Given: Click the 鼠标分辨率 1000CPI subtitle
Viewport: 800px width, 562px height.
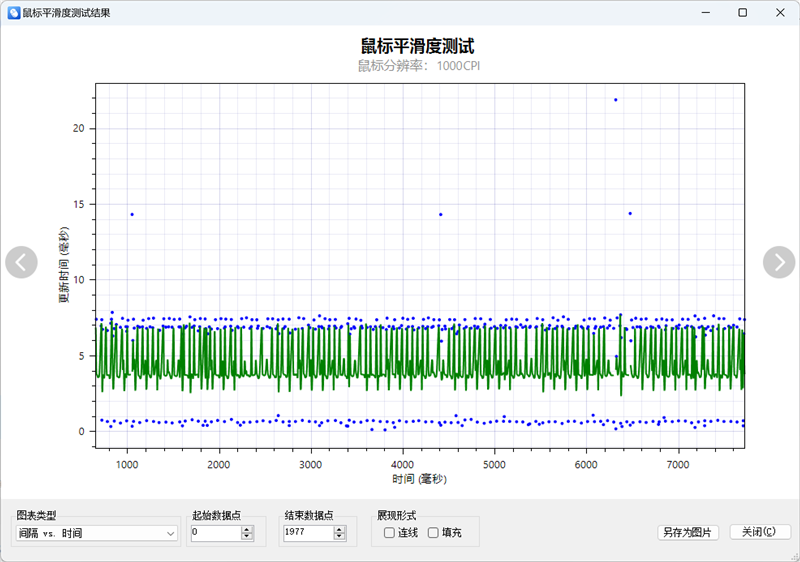Looking at the screenshot, I should (417, 66).
